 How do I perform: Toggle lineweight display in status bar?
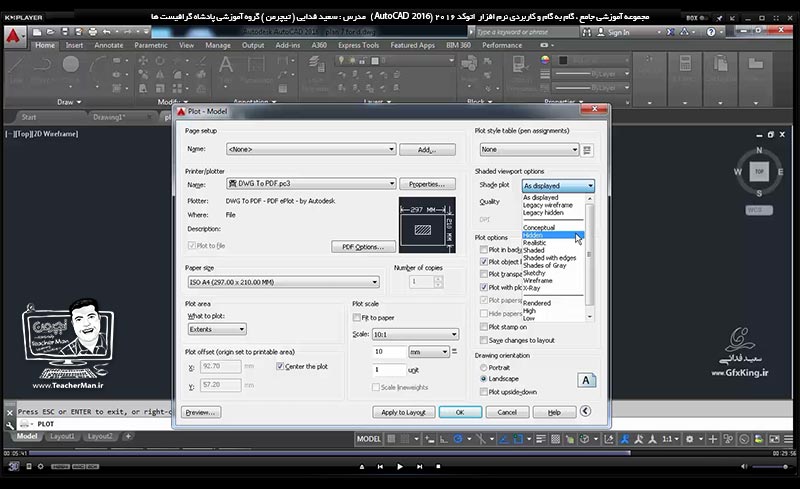[x=541, y=438]
